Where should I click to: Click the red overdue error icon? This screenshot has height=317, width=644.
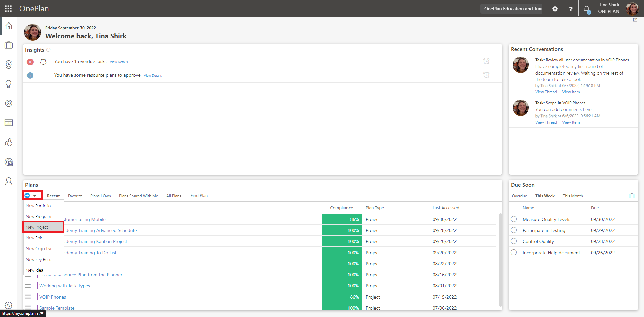click(x=30, y=62)
